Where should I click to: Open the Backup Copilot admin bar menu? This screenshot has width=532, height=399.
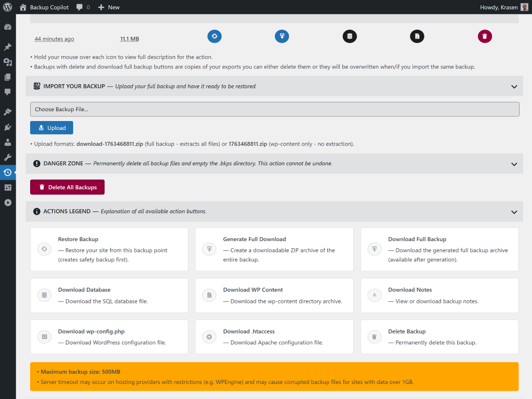50,7
